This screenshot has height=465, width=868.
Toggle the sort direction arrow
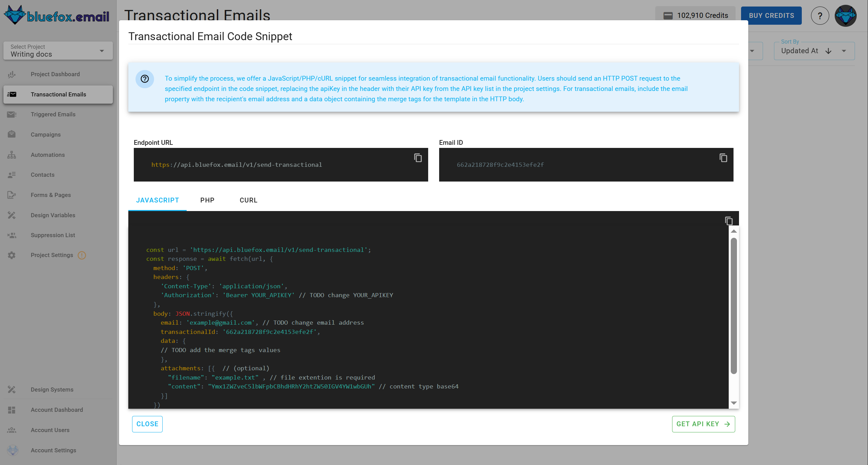[828, 51]
